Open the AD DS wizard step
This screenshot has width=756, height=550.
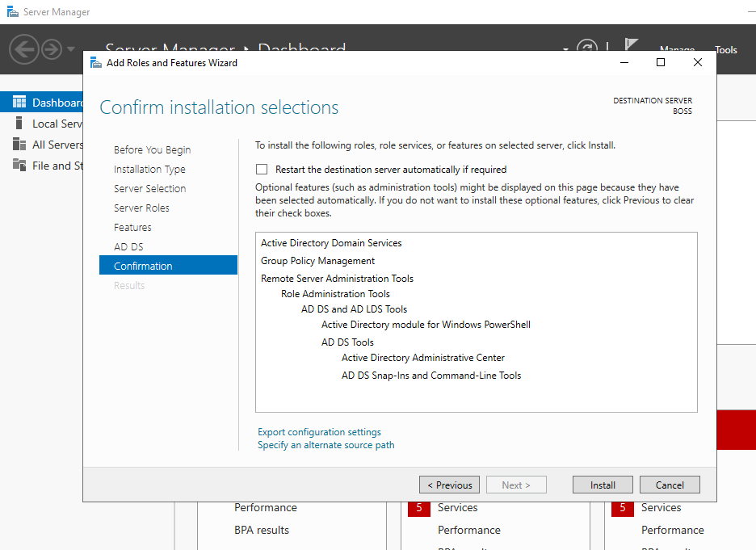(x=128, y=247)
